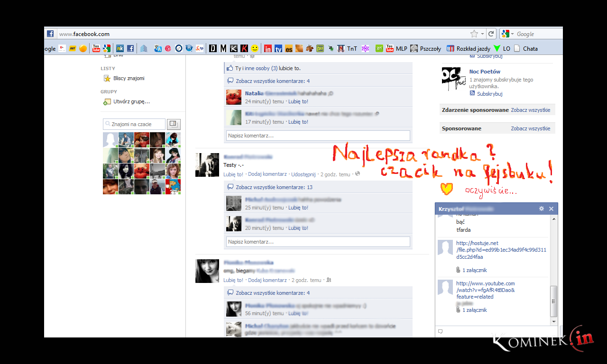The height and width of the screenshot is (364, 607).
Task: Click the chat scrollbar down arrow
Action: [x=553, y=321]
